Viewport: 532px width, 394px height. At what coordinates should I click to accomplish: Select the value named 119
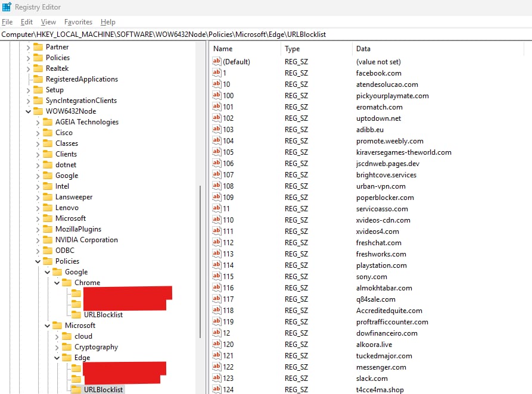click(x=228, y=322)
